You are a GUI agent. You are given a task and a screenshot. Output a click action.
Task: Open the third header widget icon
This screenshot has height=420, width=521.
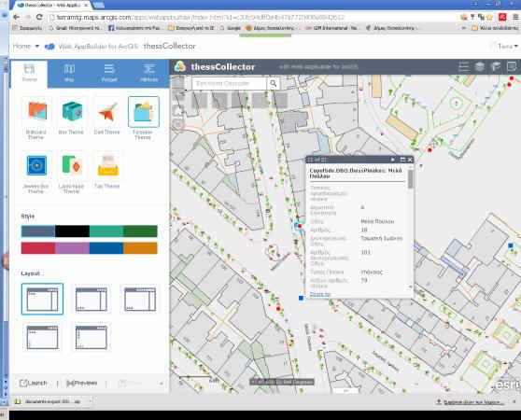click(x=496, y=67)
